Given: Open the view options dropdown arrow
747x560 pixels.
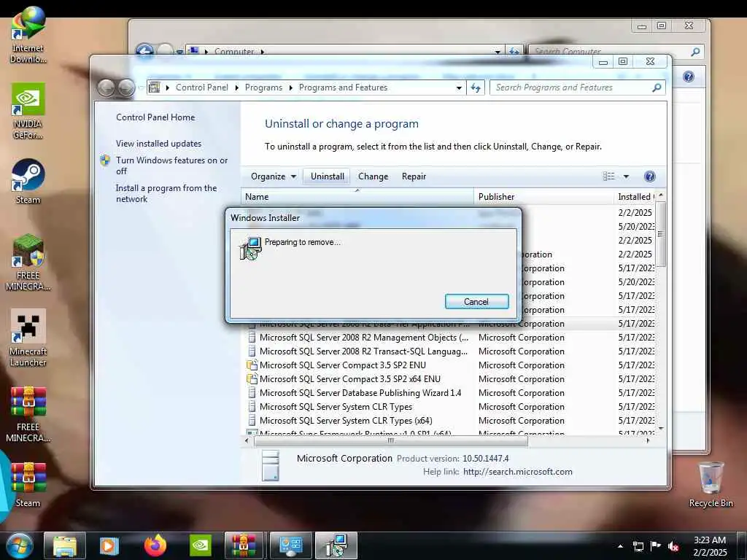Looking at the screenshot, I should click(x=626, y=176).
